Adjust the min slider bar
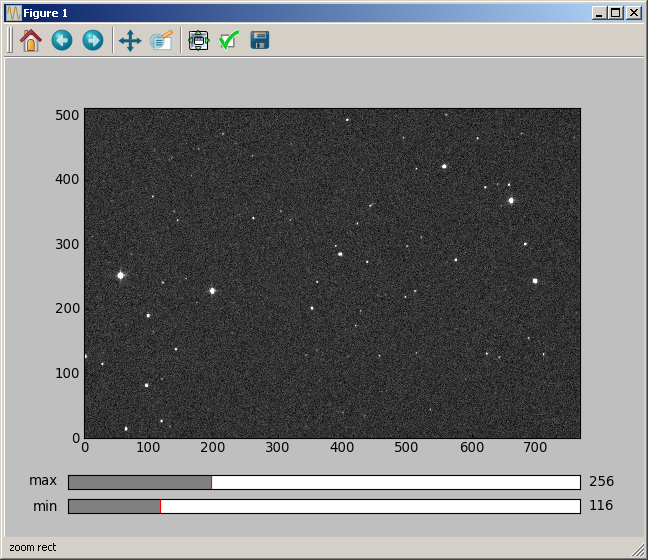 (324, 507)
